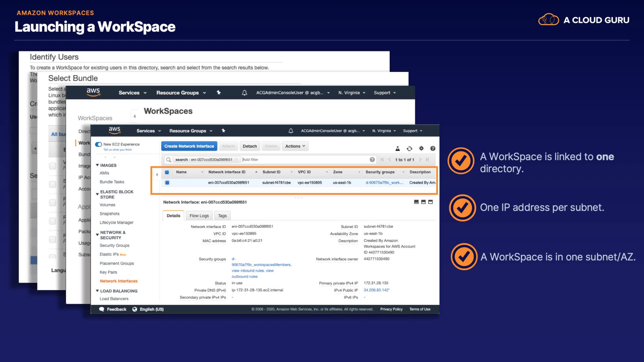Uncheck the eni-007ccd530a098f651 row checkbox
Image resolution: width=644 pixels, height=362 pixels.
click(x=167, y=183)
